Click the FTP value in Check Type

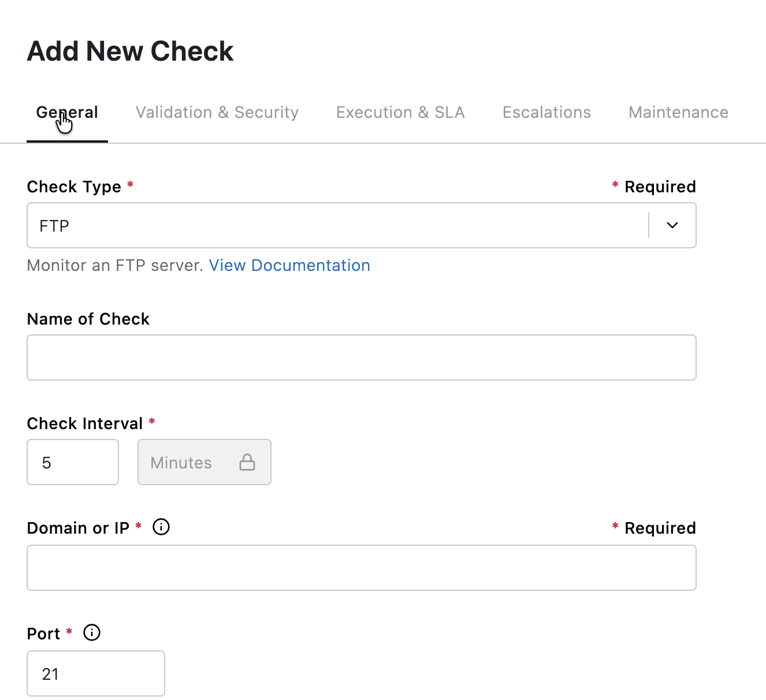pyautogui.click(x=54, y=226)
